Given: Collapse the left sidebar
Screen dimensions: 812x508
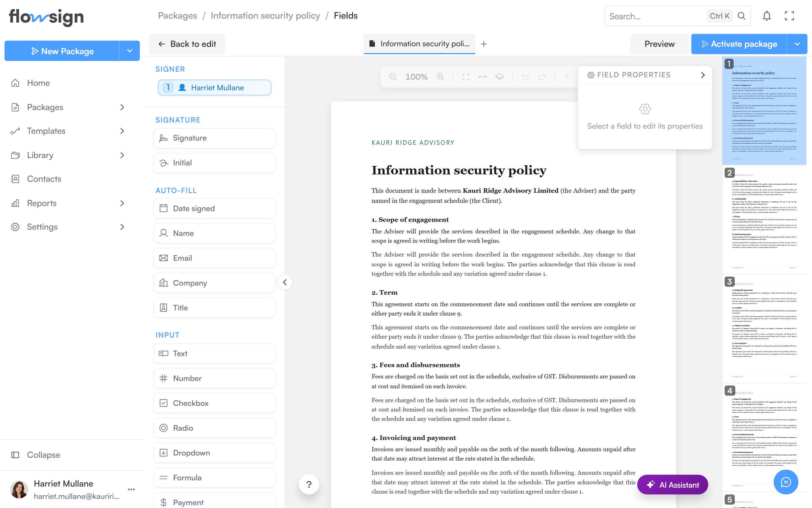Looking at the screenshot, I should 36,455.
